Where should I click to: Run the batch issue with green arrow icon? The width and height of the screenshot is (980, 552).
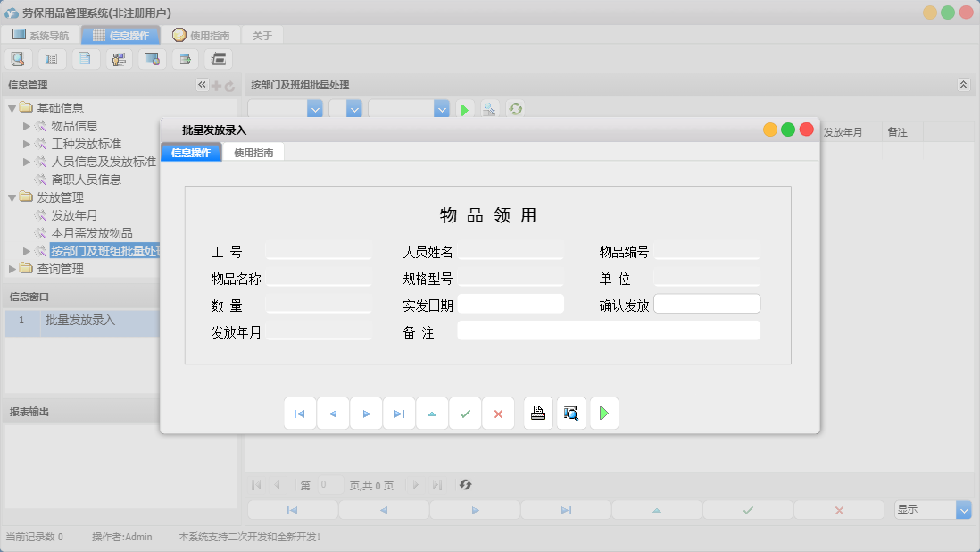[x=604, y=413]
